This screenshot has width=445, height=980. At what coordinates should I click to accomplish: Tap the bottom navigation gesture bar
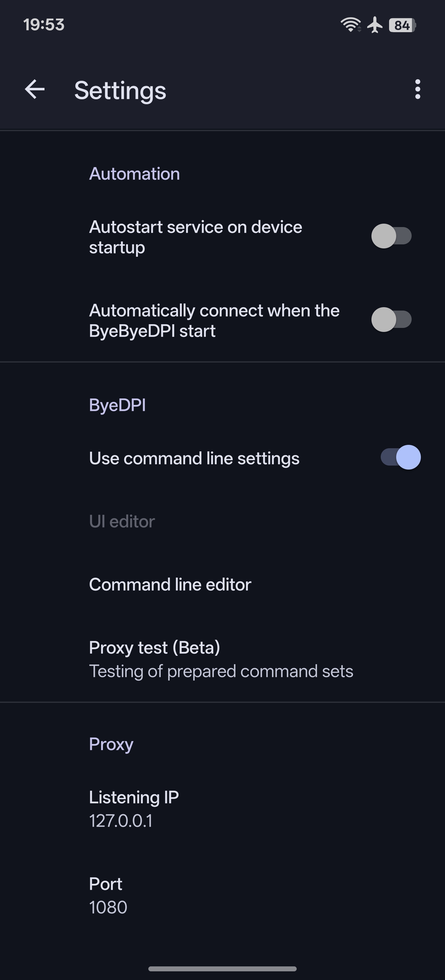click(x=222, y=969)
